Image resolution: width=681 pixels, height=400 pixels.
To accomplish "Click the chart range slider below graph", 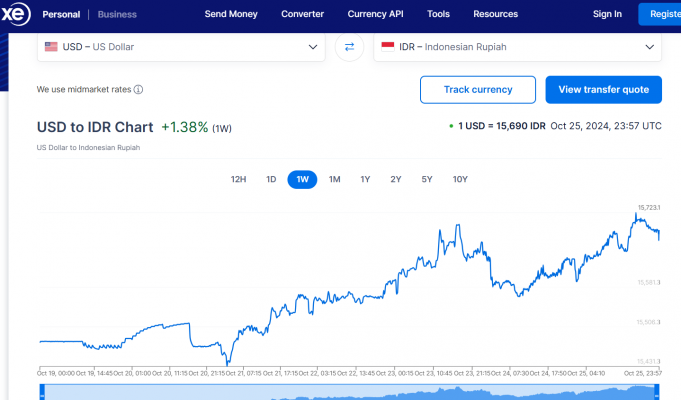I will click(x=350, y=392).
